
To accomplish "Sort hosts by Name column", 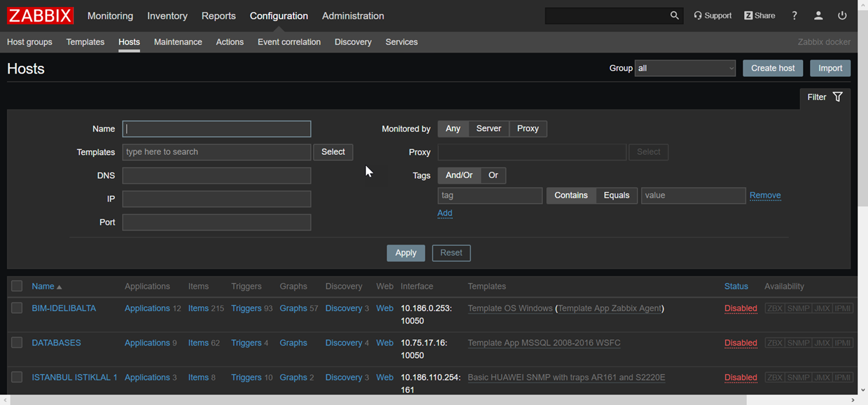I will tap(43, 286).
